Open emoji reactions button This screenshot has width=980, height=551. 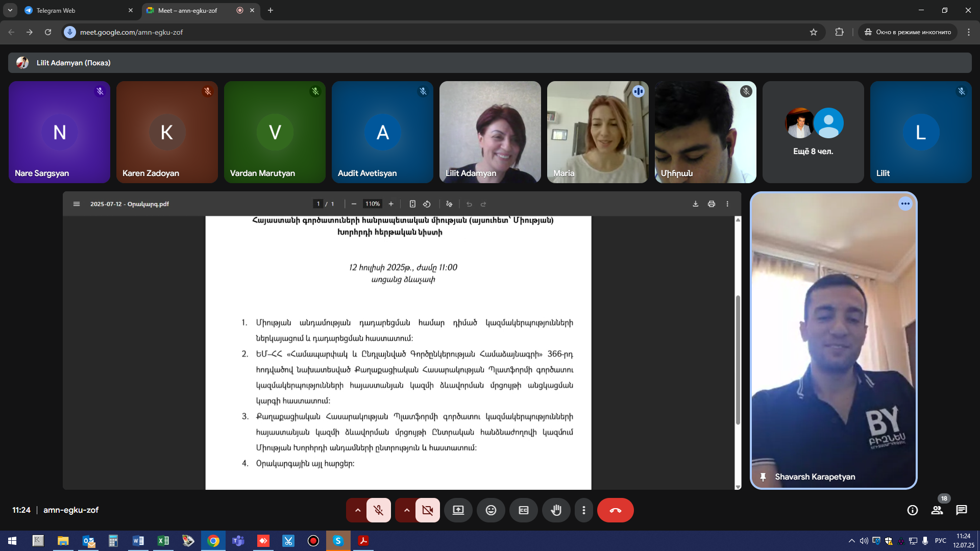(491, 510)
